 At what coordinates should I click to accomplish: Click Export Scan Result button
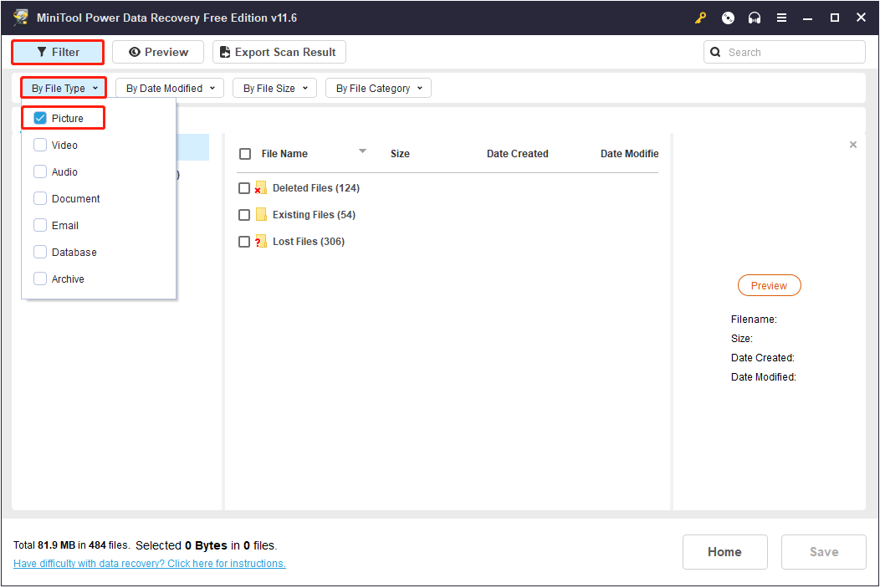click(279, 52)
